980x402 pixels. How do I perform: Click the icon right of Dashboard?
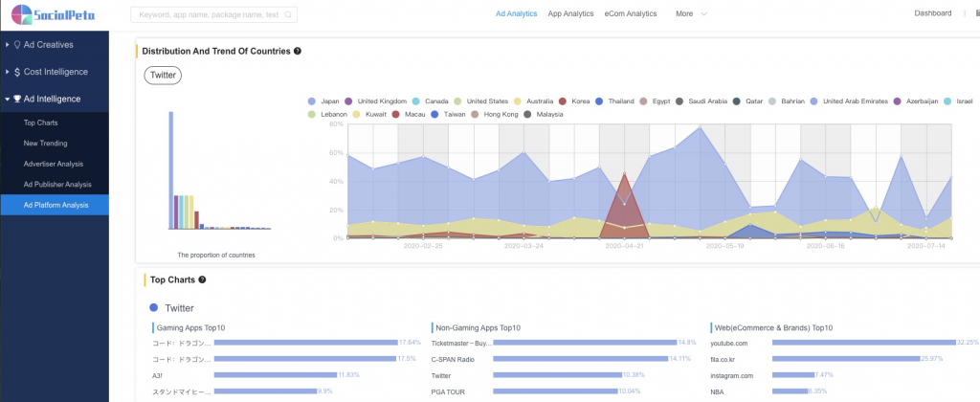(x=977, y=13)
